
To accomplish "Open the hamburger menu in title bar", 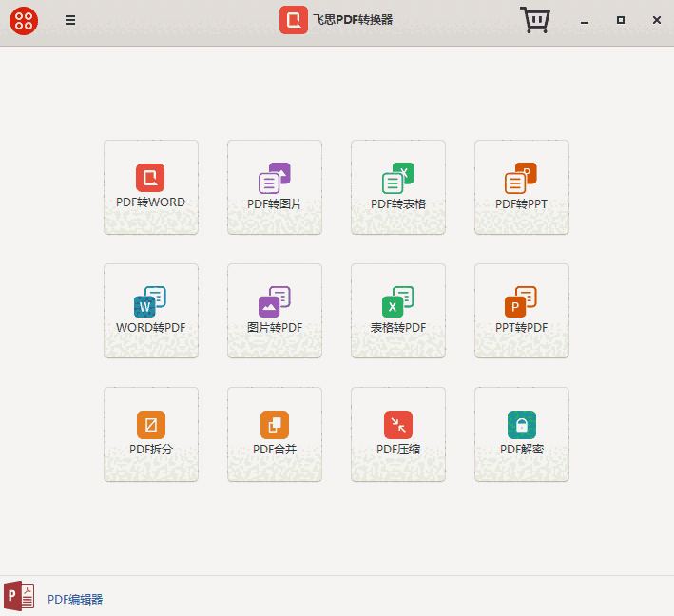I will click(70, 20).
